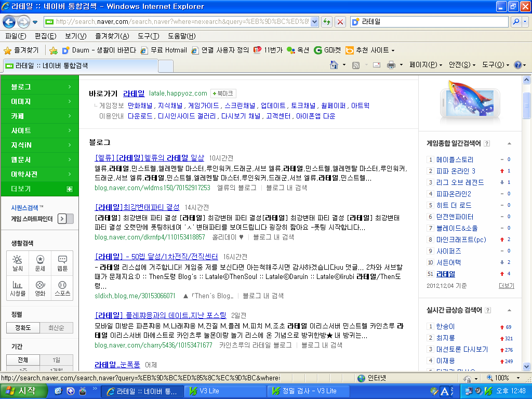Click the language bar A icon in tray

[x=445, y=391]
